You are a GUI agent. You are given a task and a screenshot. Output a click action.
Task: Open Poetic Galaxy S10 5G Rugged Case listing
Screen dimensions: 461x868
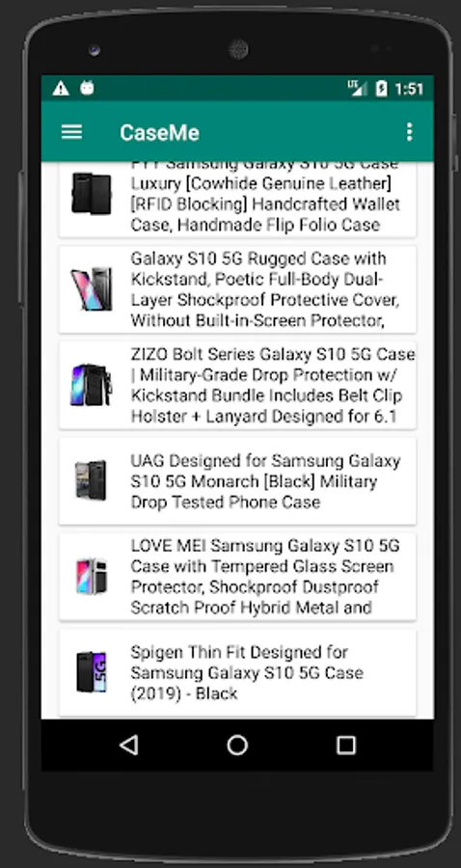tap(237, 289)
